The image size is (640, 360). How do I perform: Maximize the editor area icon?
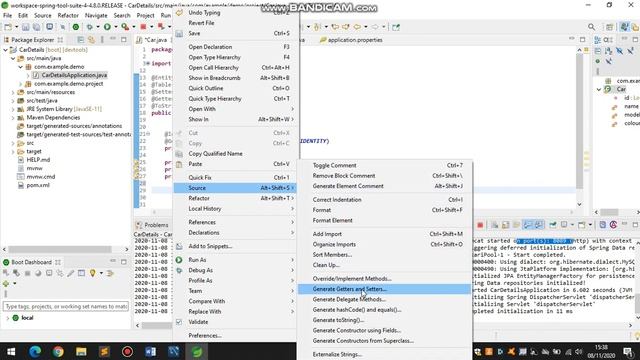[582, 40]
